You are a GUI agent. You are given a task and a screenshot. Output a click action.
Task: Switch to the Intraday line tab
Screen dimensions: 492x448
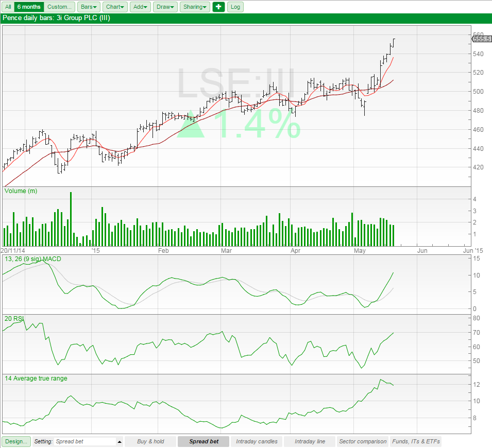click(310, 441)
